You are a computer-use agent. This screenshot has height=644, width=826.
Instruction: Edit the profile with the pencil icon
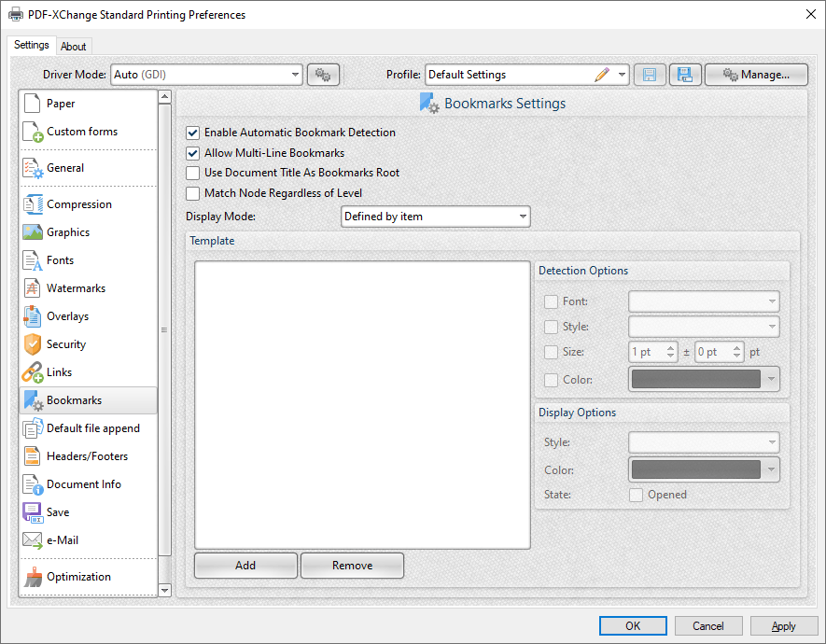tap(604, 74)
